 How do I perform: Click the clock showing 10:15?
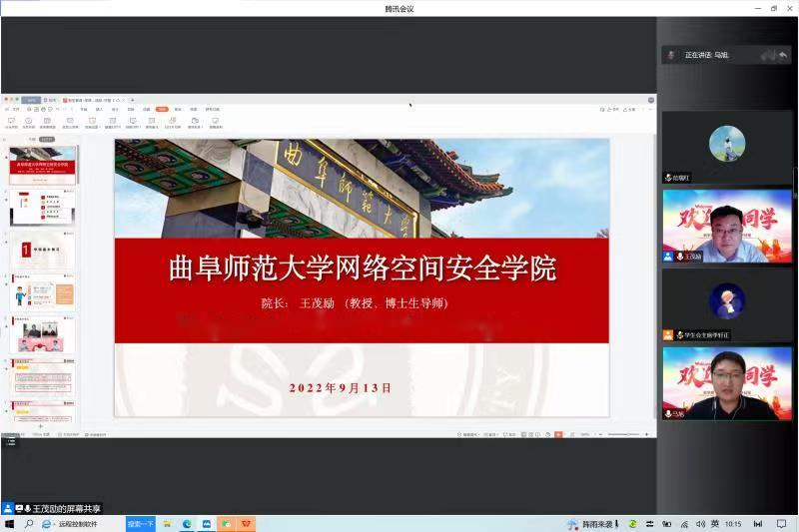pos(733,524)
